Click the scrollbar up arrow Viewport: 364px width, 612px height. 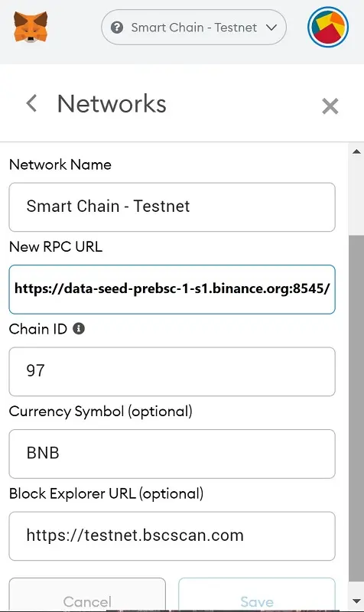point(356,151)
